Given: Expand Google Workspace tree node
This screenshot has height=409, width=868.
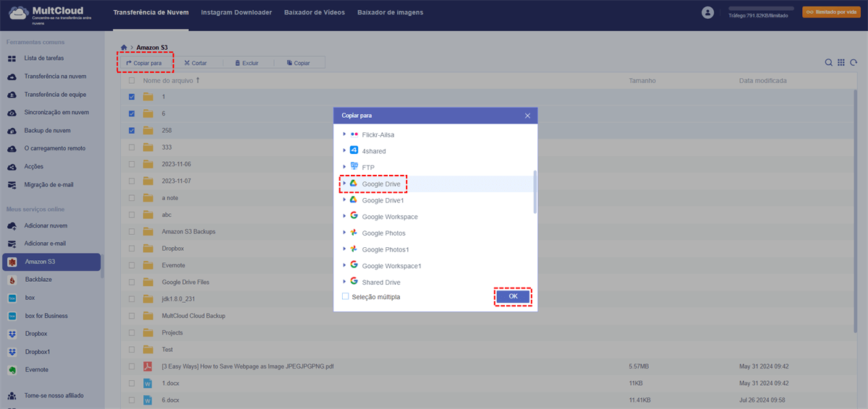Looking at the screenshot, I should point(344,216).
